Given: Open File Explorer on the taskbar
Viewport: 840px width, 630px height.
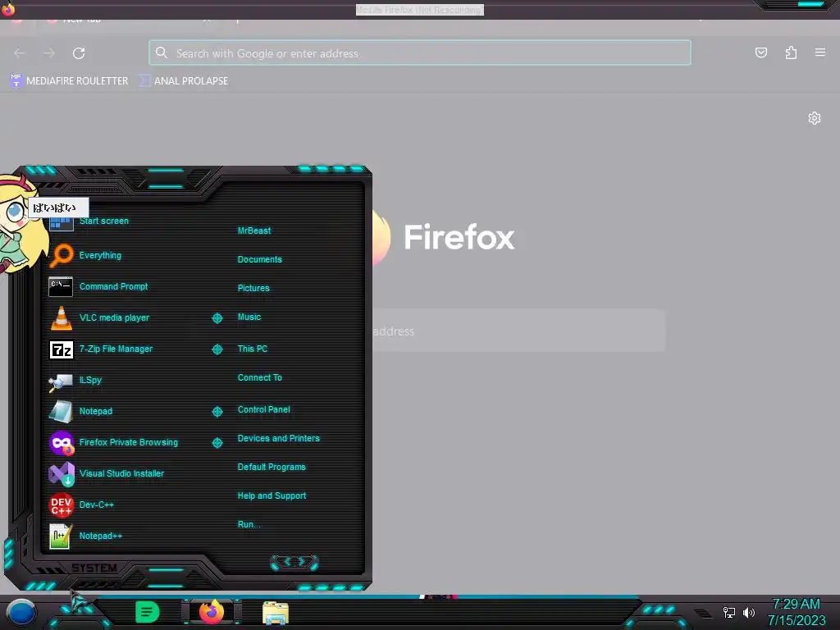Looking at the screenshot, I should point(276,613).
